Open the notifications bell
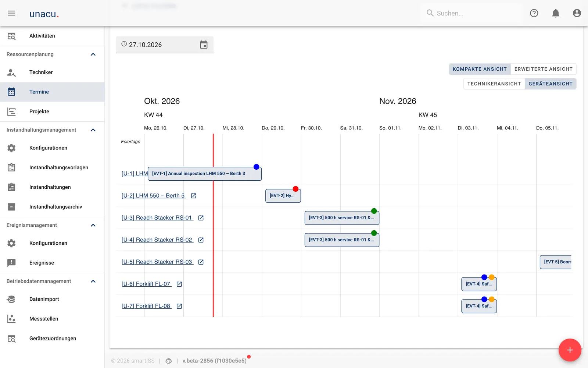Image resolution: width=588 pixels, height=368 pixels. pos(556,13)
